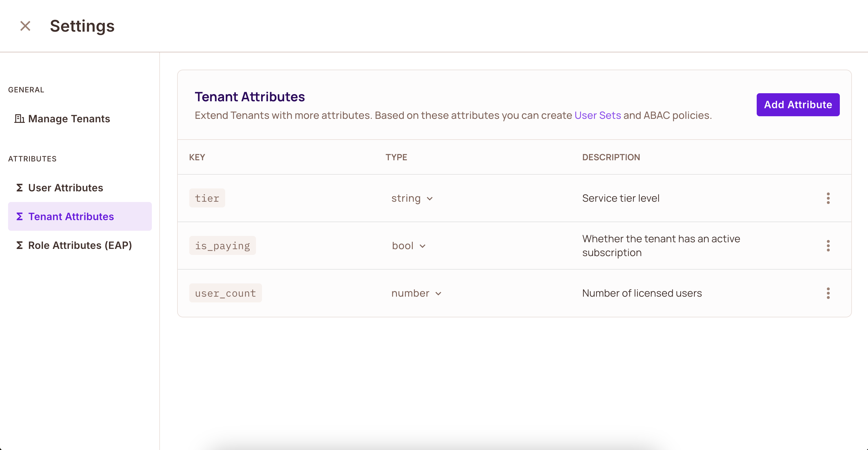The image size is (868, 450).
Task: Open the number type dropdown for user_count
Action: coord(416,293)
